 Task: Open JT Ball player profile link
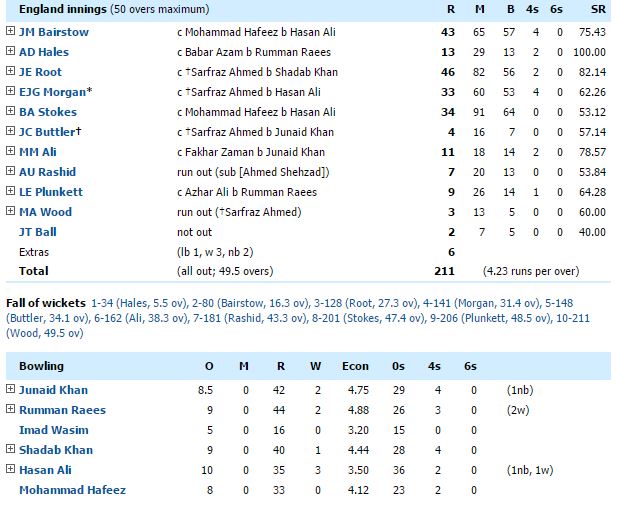[x=38, y=232]
